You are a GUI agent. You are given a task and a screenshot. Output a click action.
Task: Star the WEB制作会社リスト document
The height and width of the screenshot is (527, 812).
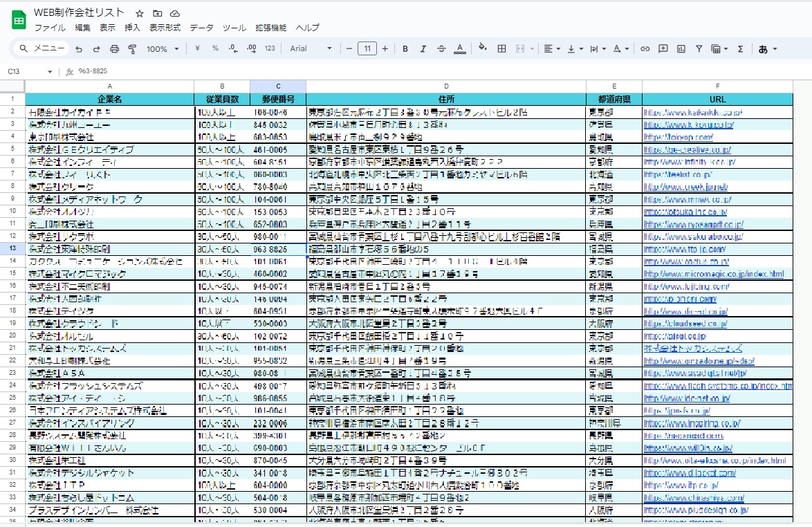pyautogui.click(x=139, y=13)
